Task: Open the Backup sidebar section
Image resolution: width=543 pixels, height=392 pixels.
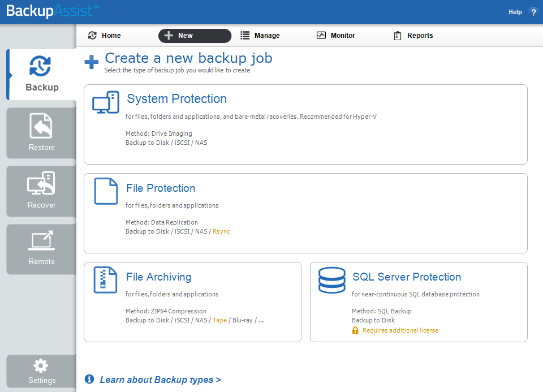Action: (x=41, y=75)
